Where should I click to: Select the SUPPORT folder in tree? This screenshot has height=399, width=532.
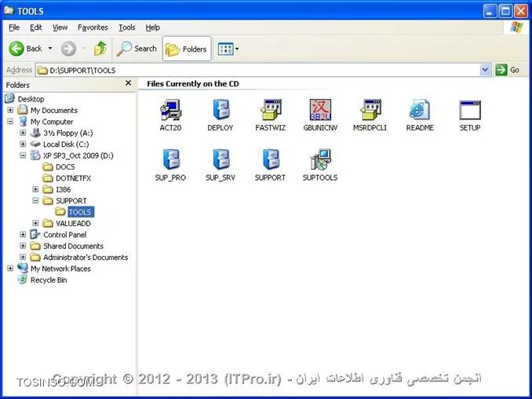(71, 201)
